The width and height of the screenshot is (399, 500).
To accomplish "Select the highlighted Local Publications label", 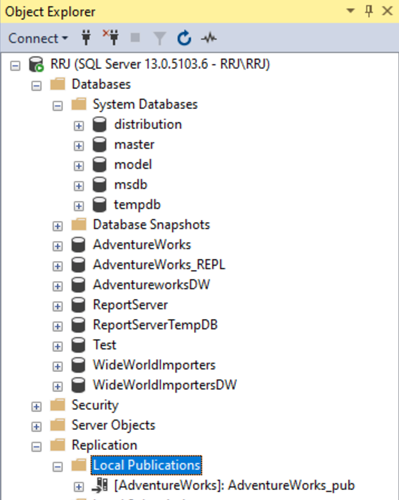I will (146, 465).
